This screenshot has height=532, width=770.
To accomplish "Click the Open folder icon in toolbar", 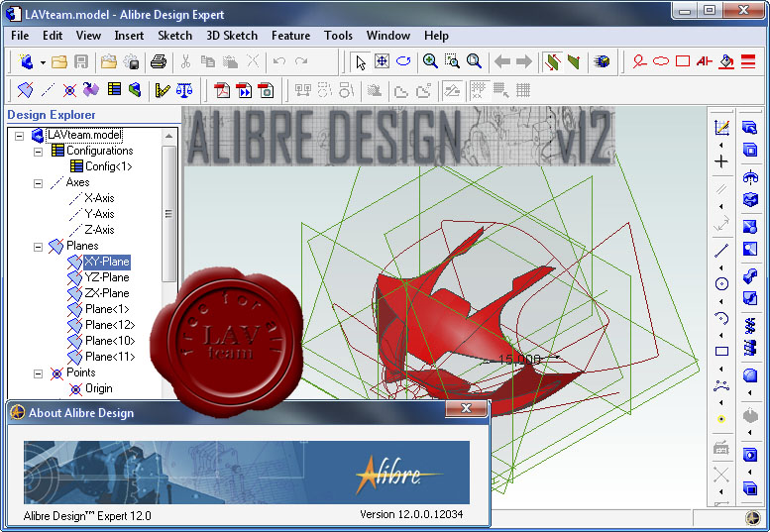I will [58, 61].
